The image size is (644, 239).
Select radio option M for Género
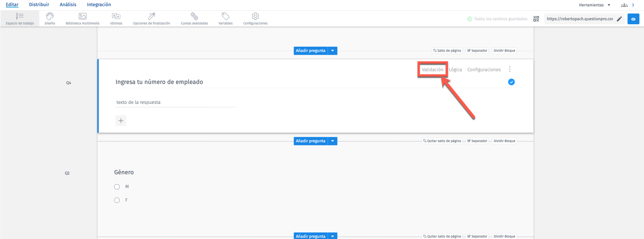coord(117,187)
